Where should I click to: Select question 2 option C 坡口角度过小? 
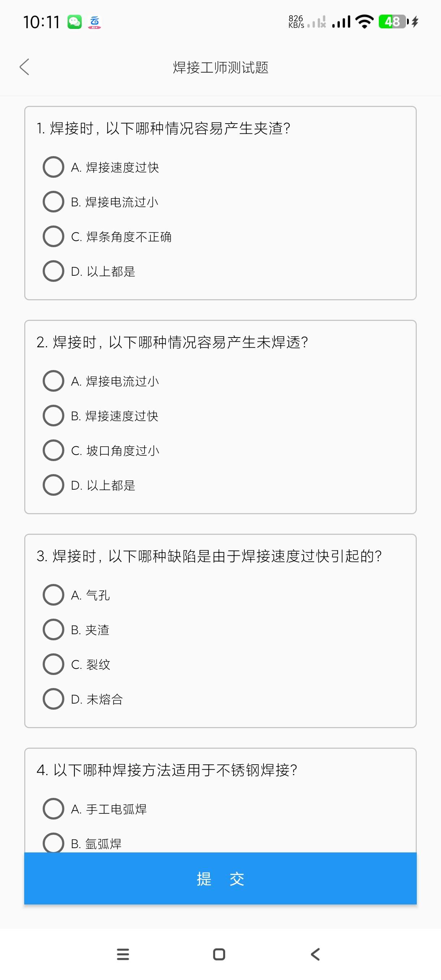53,451
